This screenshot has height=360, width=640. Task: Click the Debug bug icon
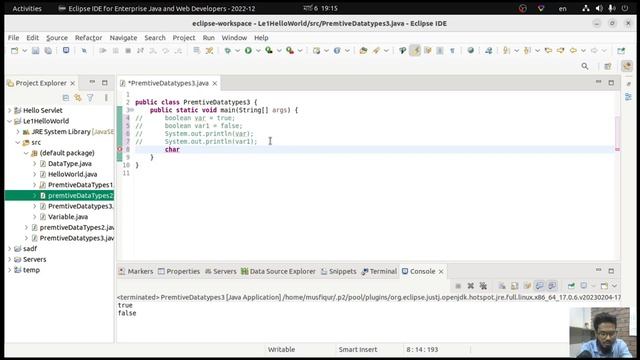pyautogui.click(x=228, y=51)
